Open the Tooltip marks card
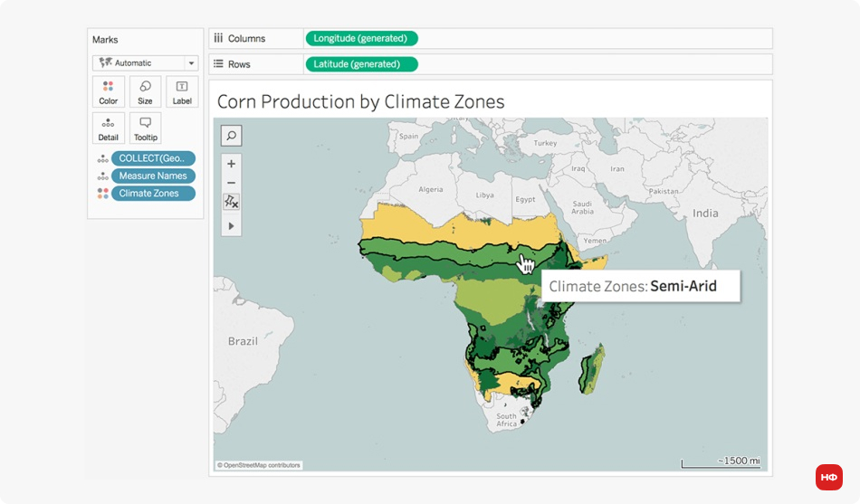The width and height of the screenshot is (860, 504). point(145,128)
